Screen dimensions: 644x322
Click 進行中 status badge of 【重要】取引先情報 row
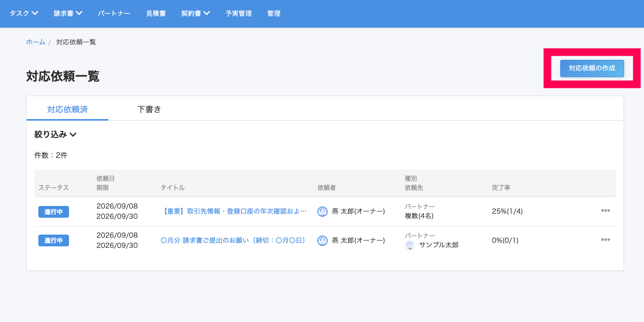[54, 212]
